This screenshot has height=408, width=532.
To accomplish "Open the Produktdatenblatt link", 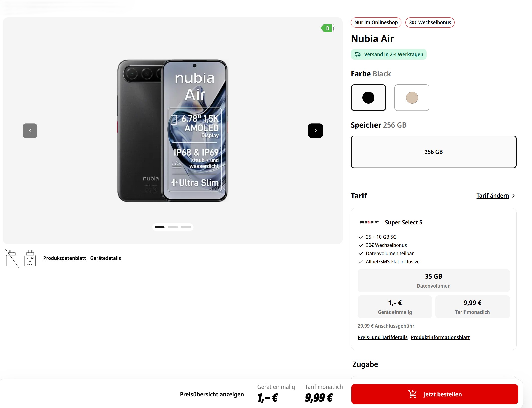I will click(x=64, y=258).
